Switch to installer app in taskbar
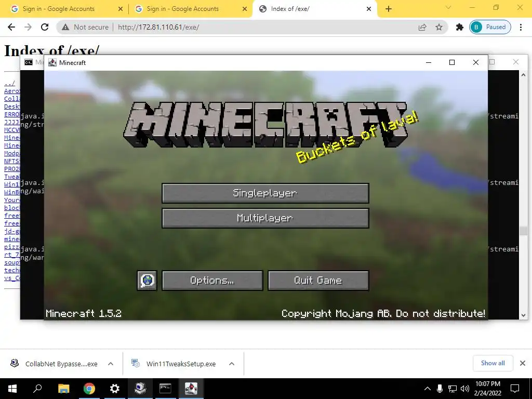Image resolution: width=532 pixels, height=399 pixels. point(140,389)
